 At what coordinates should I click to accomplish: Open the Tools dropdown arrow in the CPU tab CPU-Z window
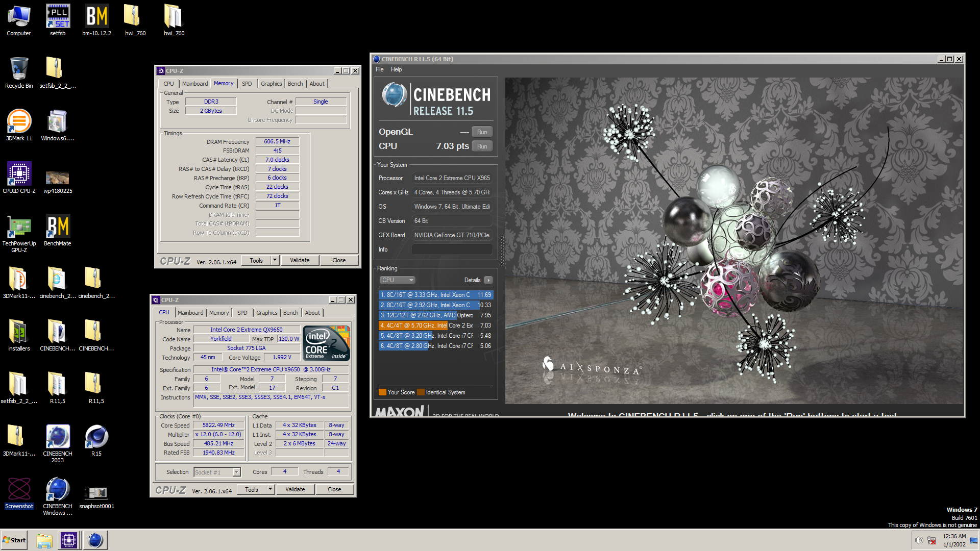(270, 489)
